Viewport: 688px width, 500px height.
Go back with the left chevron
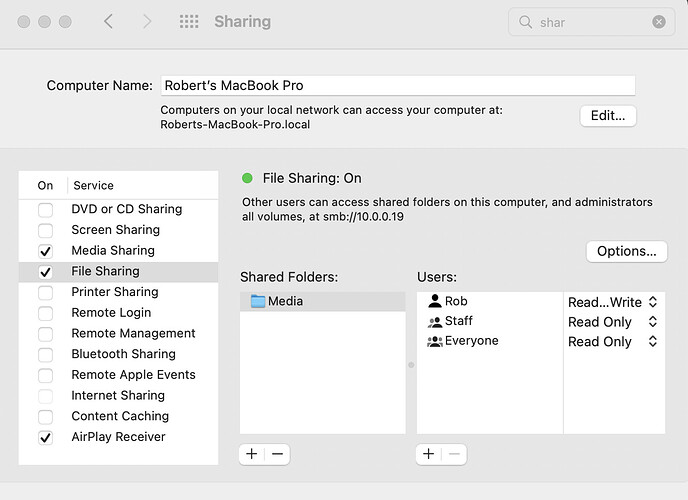point(108,21)
